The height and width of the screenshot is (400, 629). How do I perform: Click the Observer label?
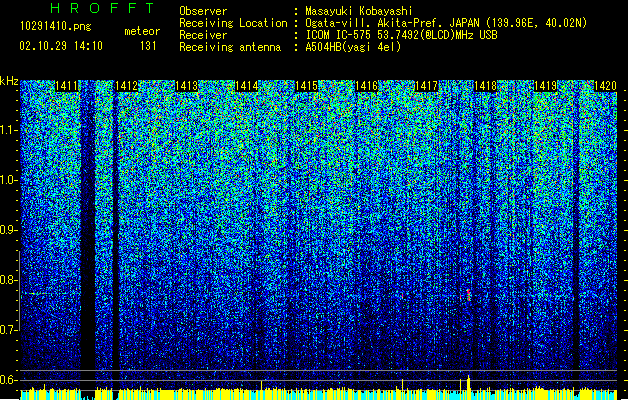point(203,11)
